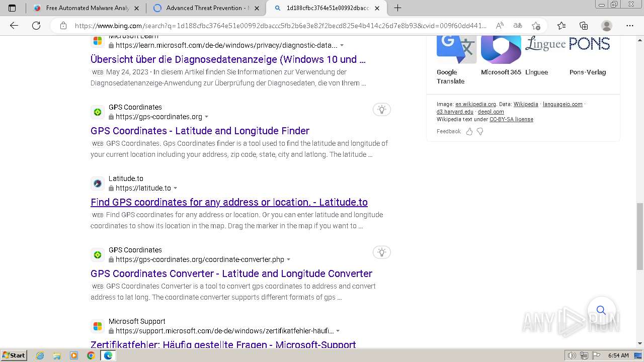Expand latitude.to URL dropdown arrow
Screen dimensions: 644x362
tap(175, 188)
